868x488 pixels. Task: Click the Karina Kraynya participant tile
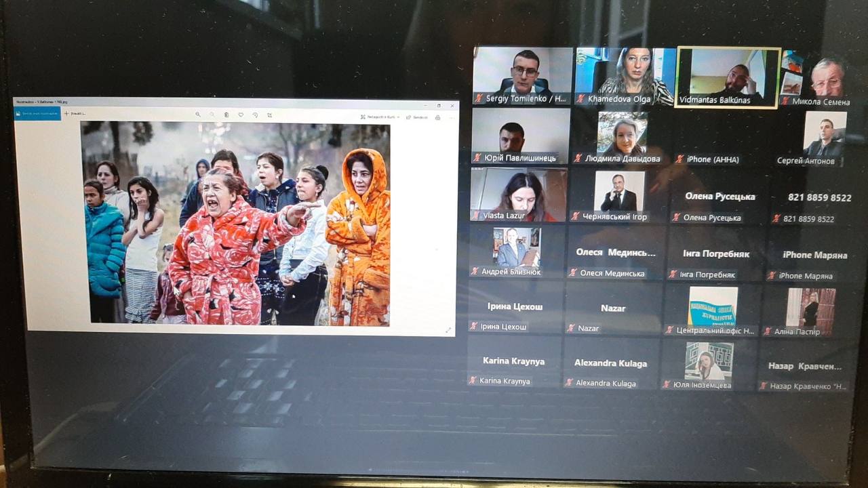click(x=513, y=362)
